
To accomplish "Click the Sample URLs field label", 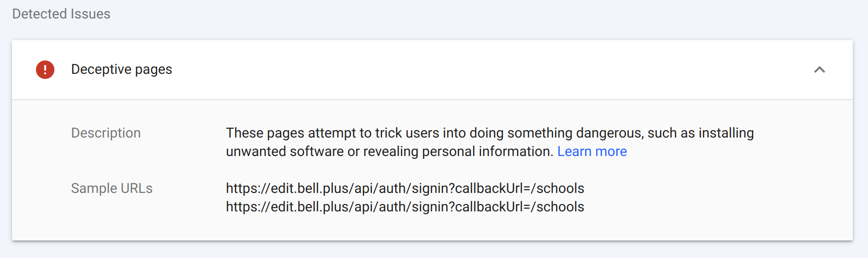I will click(x=112, y=188).
